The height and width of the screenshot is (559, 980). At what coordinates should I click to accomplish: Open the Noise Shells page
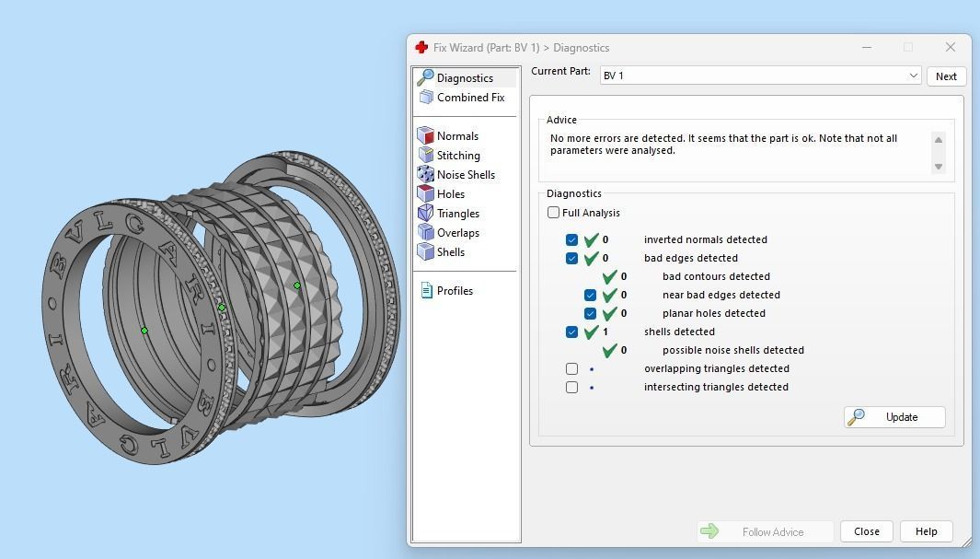tap(466, 175)
